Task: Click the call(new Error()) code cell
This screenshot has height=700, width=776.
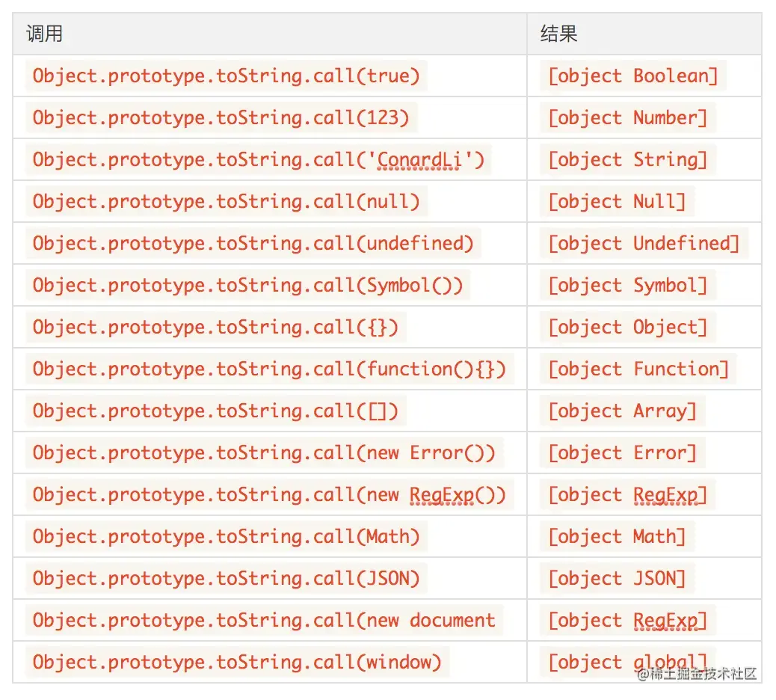Action: pos(264,452)
